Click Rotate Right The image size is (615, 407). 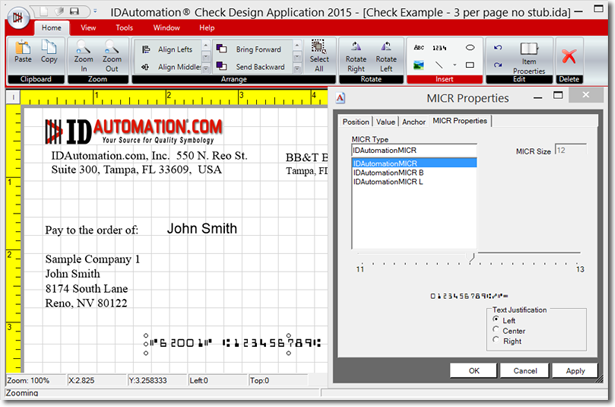tap(356, 57)
